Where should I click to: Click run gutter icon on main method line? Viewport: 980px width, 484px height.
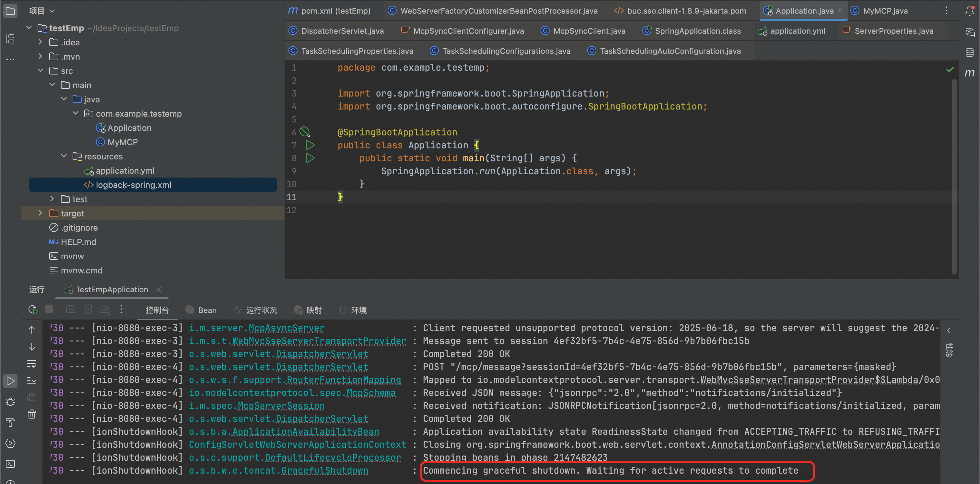click(x=310, y=158)
